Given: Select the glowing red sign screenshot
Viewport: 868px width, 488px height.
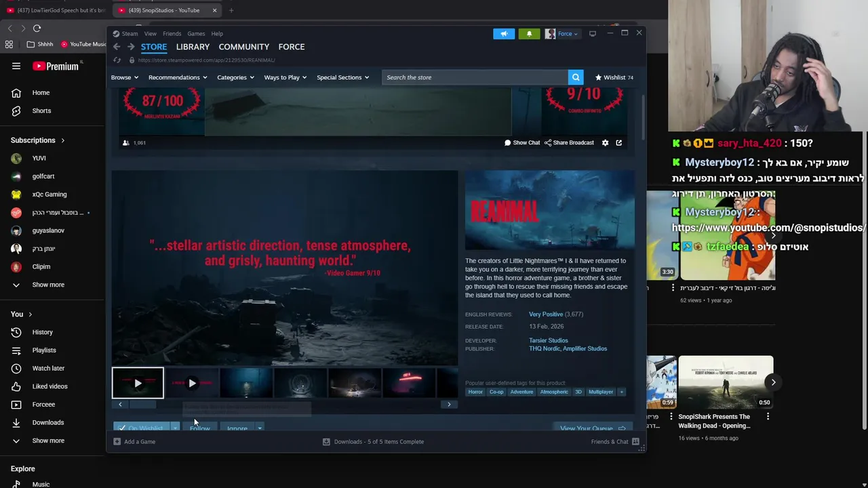Looking at the screenshot, I should tap(409, 383).
